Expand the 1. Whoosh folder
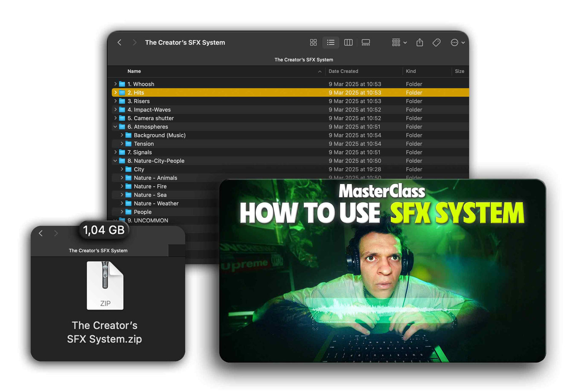The height and width of the screenshot is (392, 576). 115,84
